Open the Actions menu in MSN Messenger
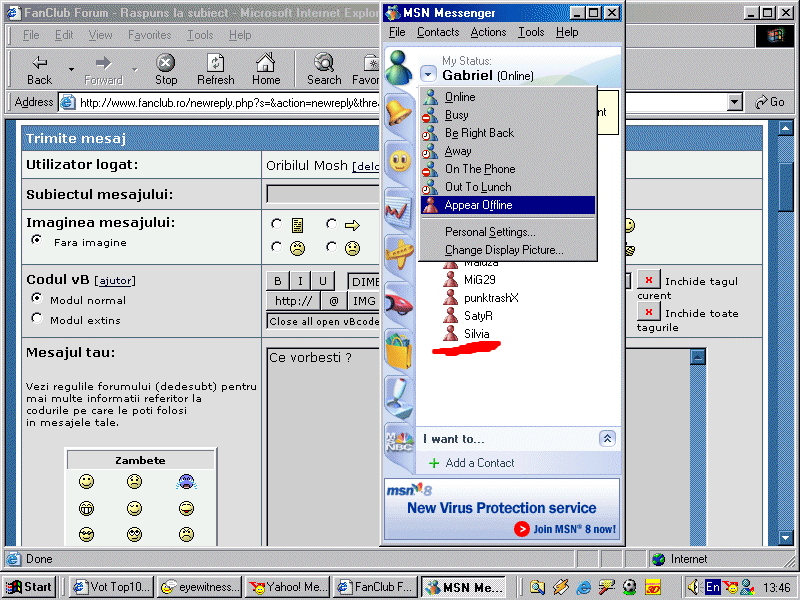This screenshot has height=600, width=800. click(x=488, y=32)
